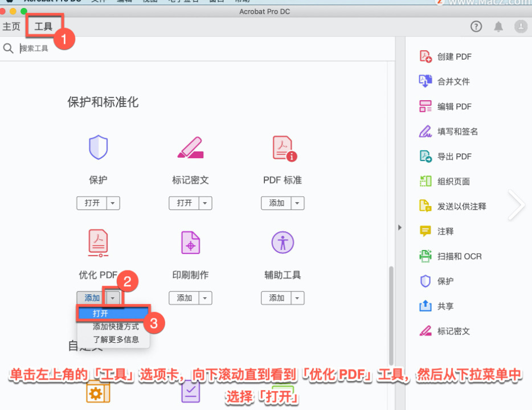Click the 标记密文 highlighter tool icon
The image size is (532, 410).
(190, 147)
